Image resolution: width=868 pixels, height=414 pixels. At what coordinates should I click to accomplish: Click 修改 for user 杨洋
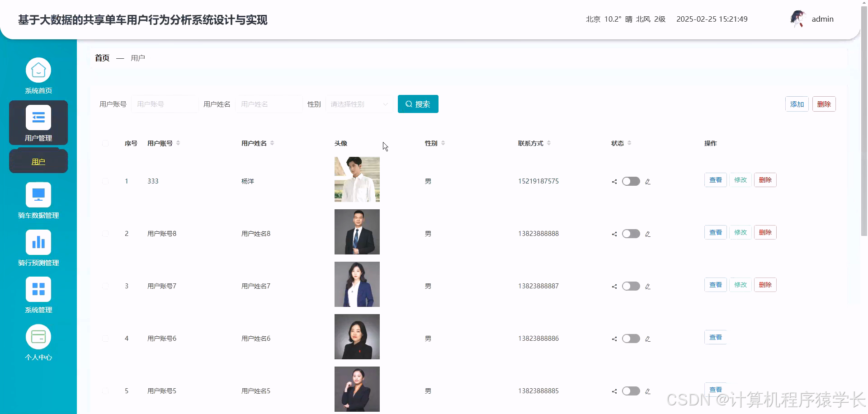tap(740, 179)
